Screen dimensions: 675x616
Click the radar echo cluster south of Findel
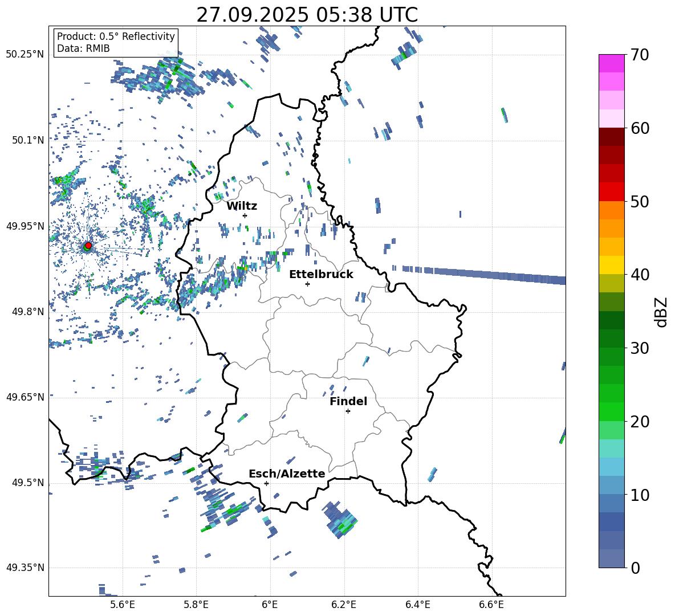point(341,520)
